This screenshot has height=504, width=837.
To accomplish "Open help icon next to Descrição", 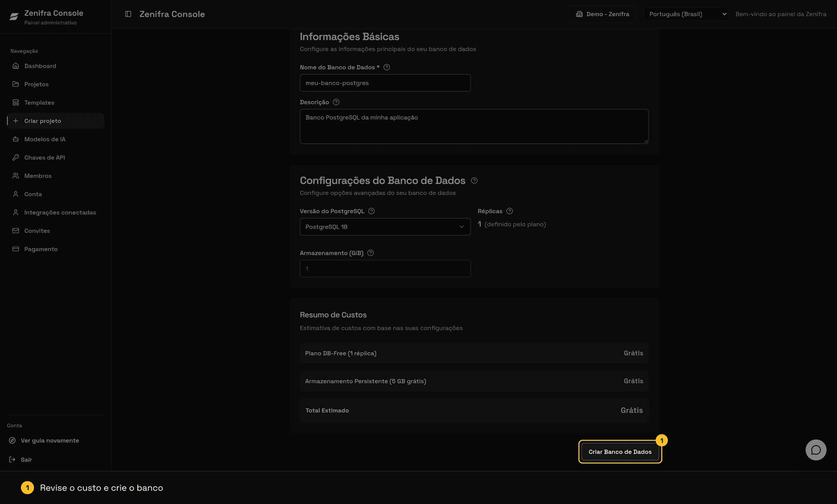I will [x=336, y=102].
